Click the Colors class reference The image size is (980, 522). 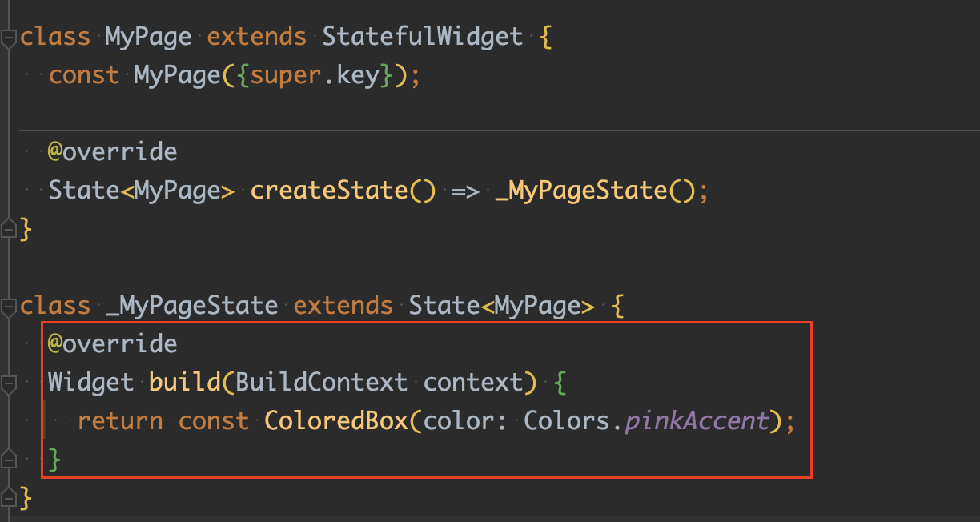click(567, 420)
